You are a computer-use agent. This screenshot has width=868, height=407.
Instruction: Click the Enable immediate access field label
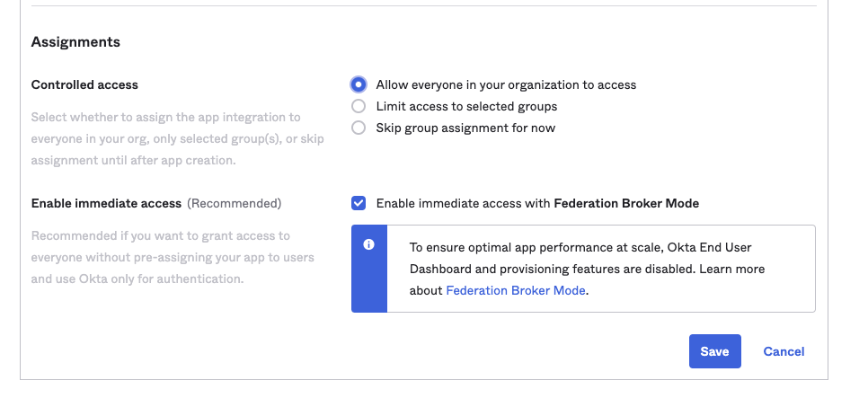(106, 203)
